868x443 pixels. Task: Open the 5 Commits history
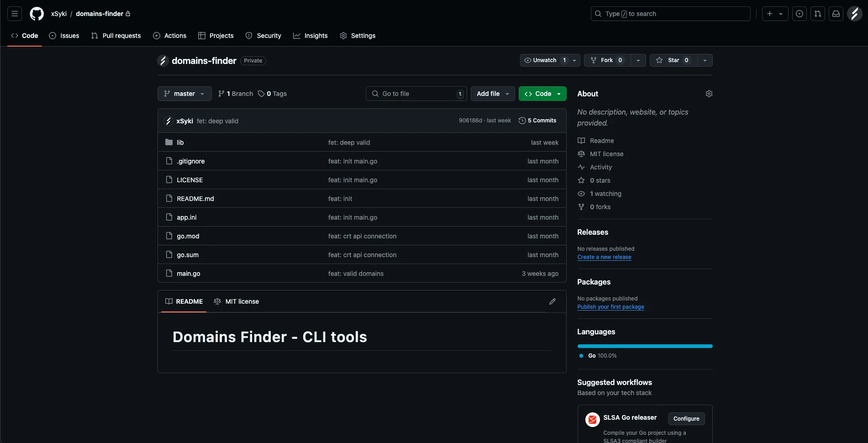coord(537,121)
